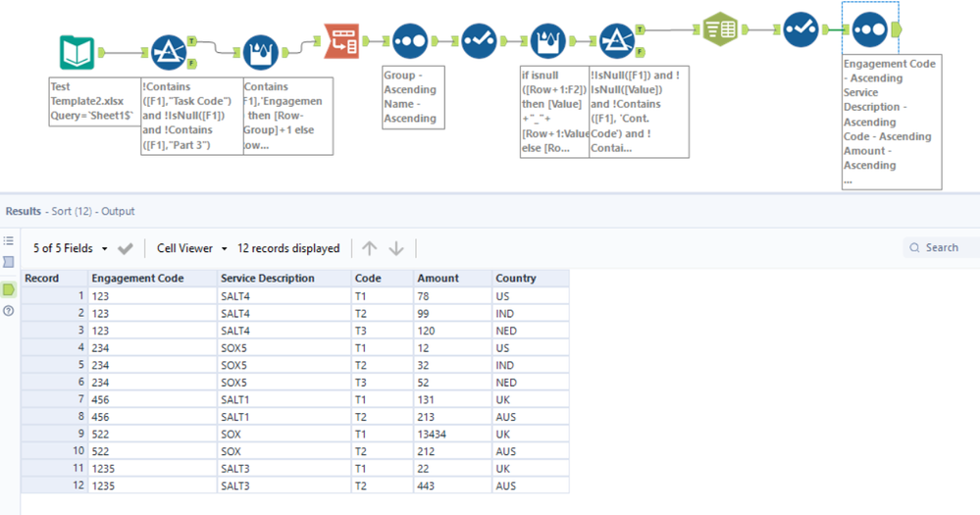Select the second Filter tool with Cont. Code expression
This screenshot has height=515, width=980.
pos(617,41)
